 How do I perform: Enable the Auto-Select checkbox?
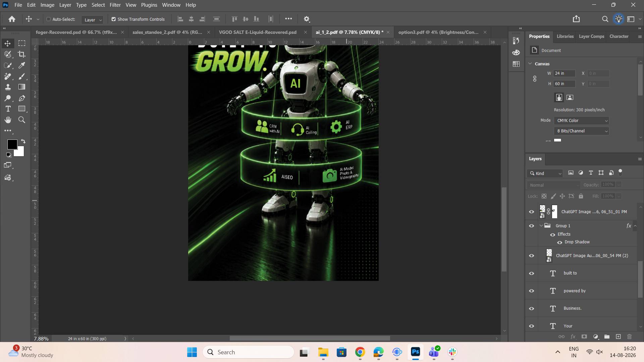tap(49, 19)
